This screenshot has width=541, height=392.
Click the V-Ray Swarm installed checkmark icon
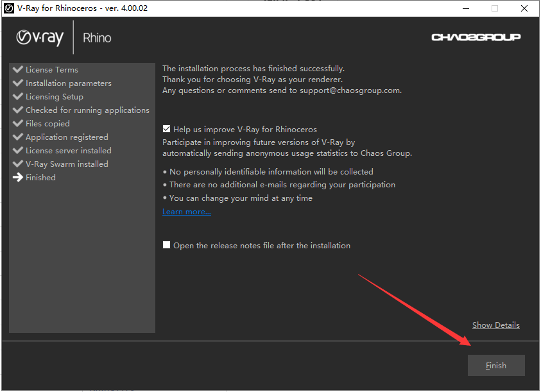click(x=17, y=163)
